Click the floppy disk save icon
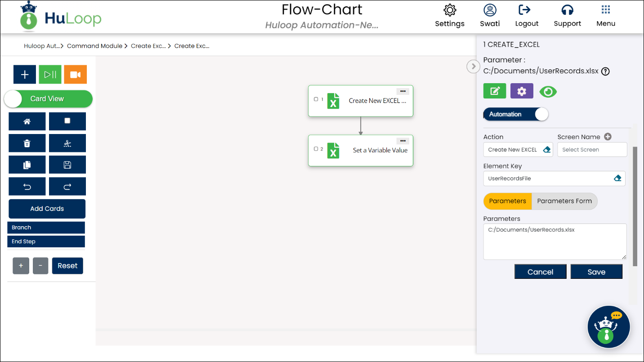The width and height of the screenshot is (644, 362). [x=67, y=165]
